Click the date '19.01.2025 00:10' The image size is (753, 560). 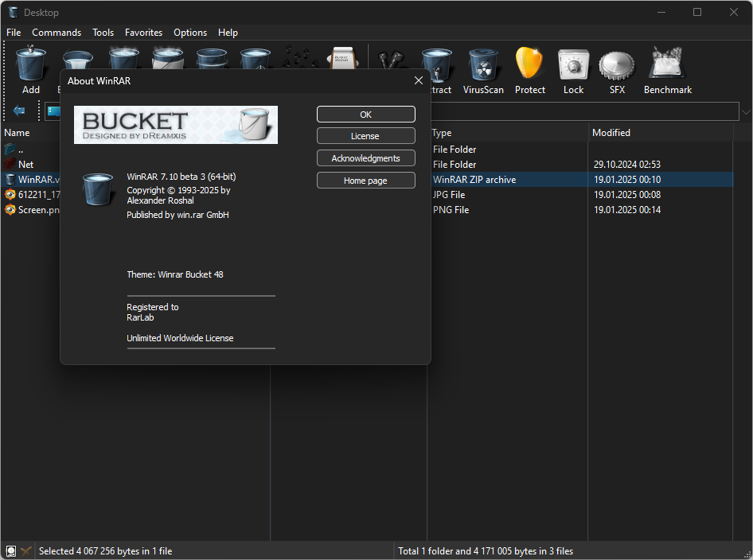click(x=626, y=180)
